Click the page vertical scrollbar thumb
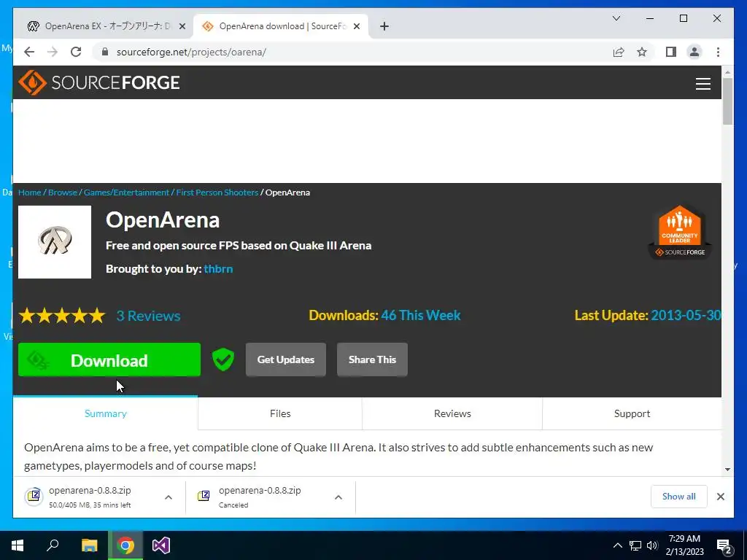Image resolution: width=747 pixels, height=560 pixels. pyautogui.click(x=727, y=101)
